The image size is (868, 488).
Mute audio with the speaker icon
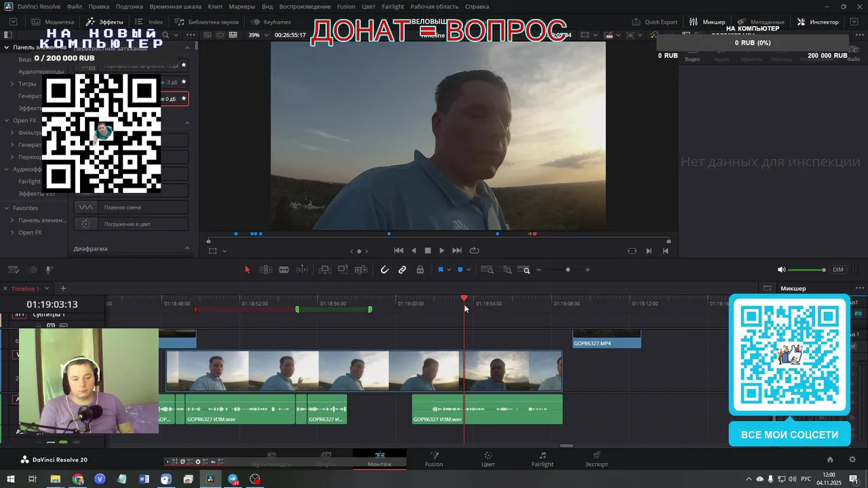[x=781, y=270]
